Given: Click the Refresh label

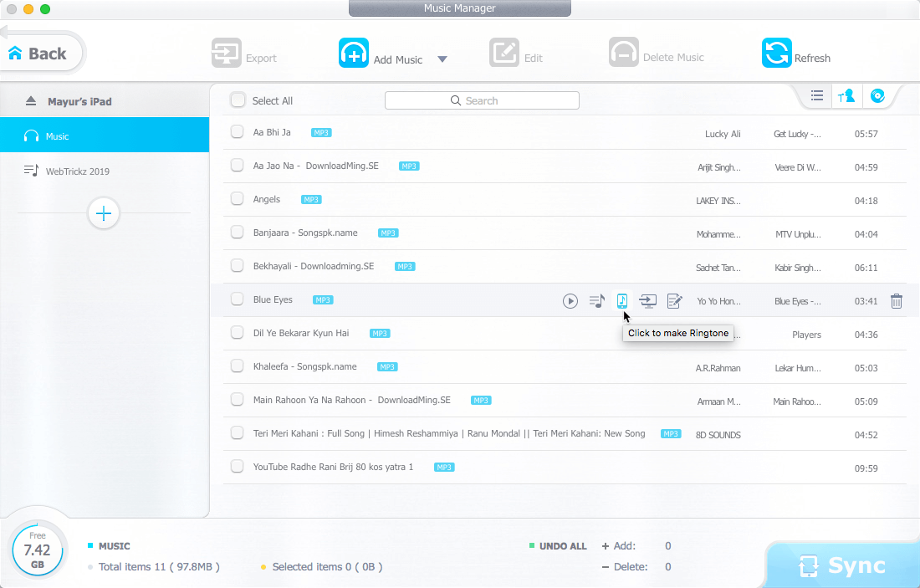Looking at the screenshot, I should 812,58.
